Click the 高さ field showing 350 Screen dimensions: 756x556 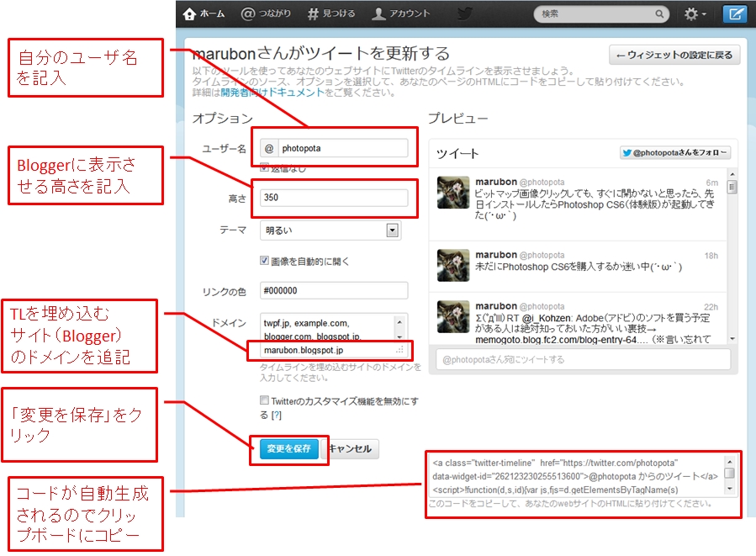pos(334,197)
